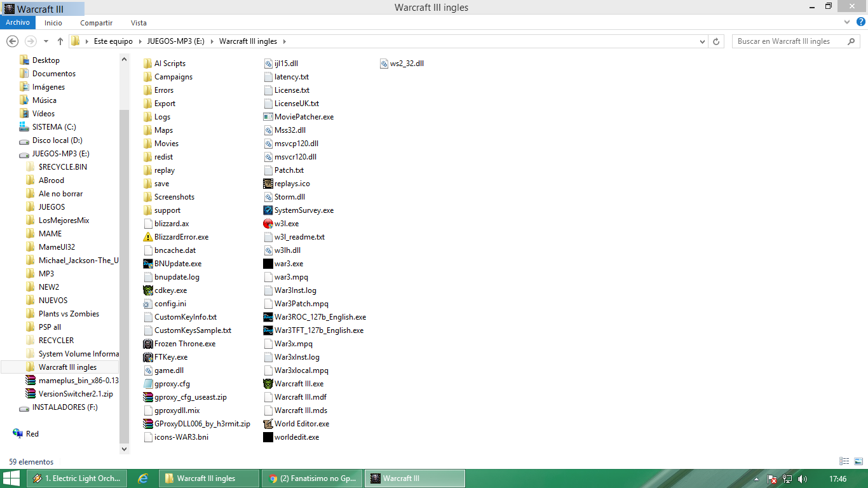This screenshot has height=488, width=868.
Task: Open the Archivo menu
Action: pos(18,22)
